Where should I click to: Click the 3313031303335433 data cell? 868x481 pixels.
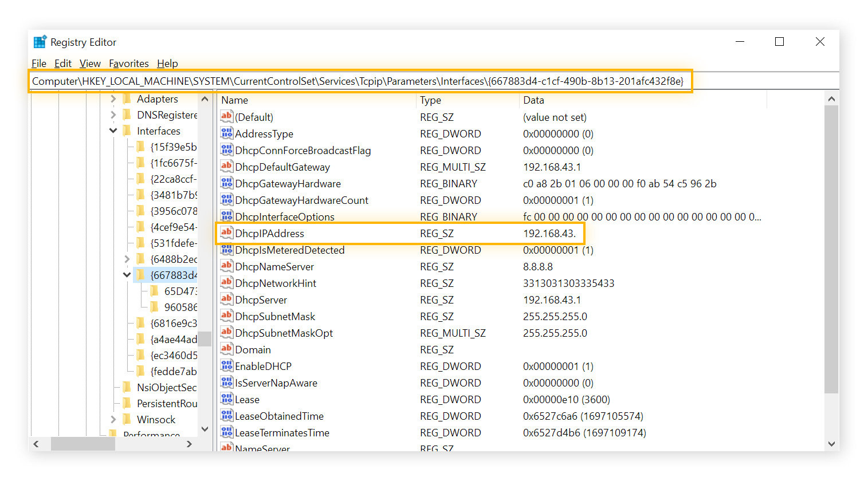coord(568,283)
